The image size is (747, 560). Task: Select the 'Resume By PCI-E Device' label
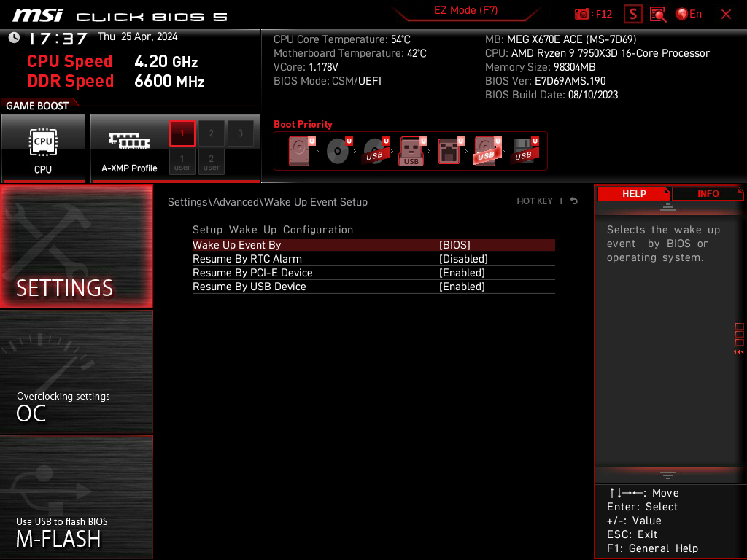[252, 273]
